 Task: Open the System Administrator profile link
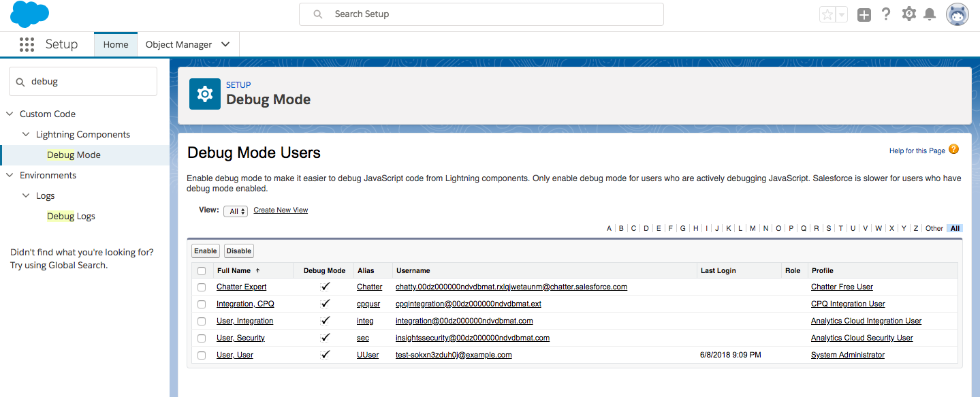(848, 355)
